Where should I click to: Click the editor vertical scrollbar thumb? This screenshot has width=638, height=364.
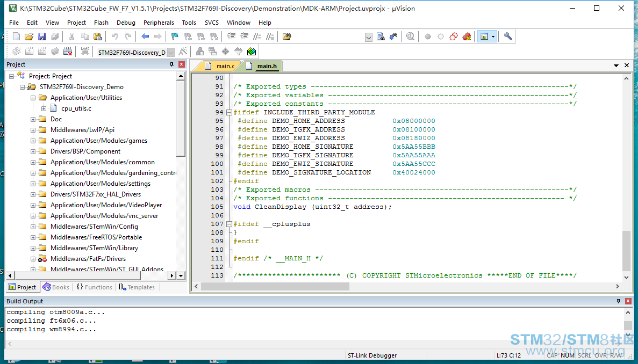pos(626,250)
